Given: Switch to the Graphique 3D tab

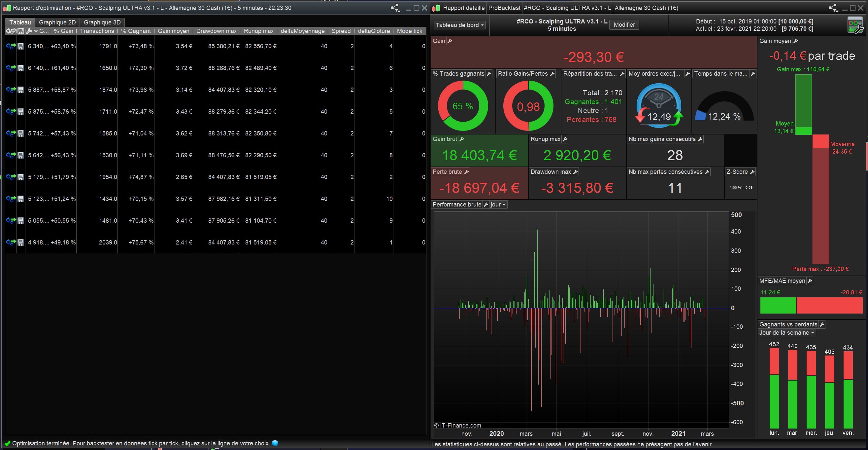Looking at the screenshot, I should pos(102,22).
